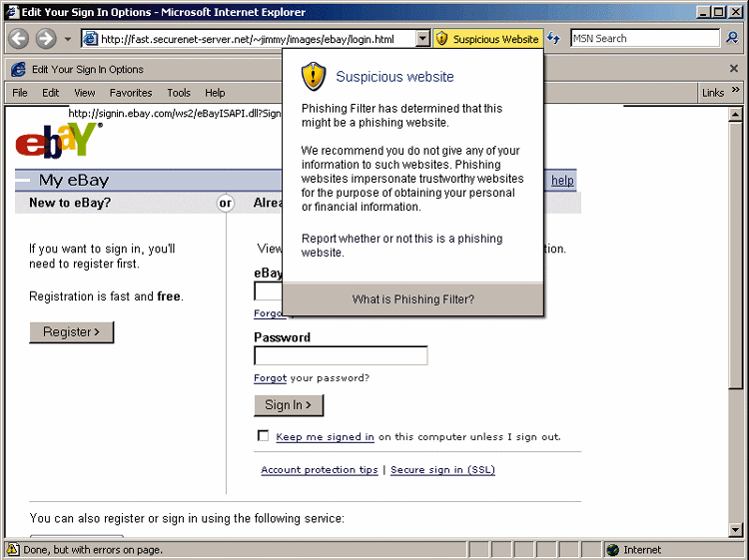This screenshot has height=560, width=749.
Task: Click the search magnifier icon
Action: click(x=732, y=38)
